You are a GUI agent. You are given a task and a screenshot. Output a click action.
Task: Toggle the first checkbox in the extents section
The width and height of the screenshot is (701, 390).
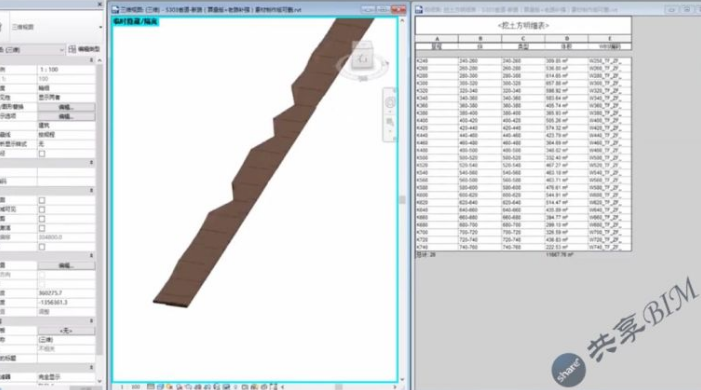tap(42, 200)
